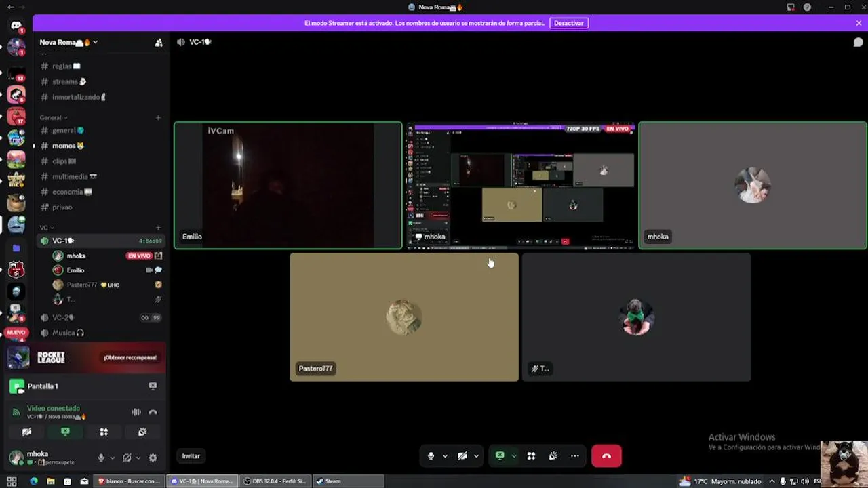Screen dimensions: 868x488
Task: Open OBS 32.0.4 taskbar item
Action: click(x=275, y=481)
